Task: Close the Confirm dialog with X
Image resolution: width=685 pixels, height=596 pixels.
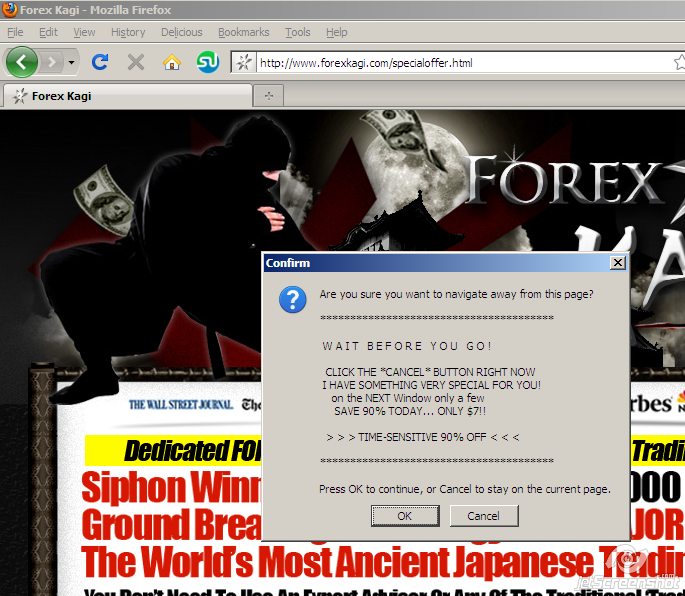Action: coord(618,263)
